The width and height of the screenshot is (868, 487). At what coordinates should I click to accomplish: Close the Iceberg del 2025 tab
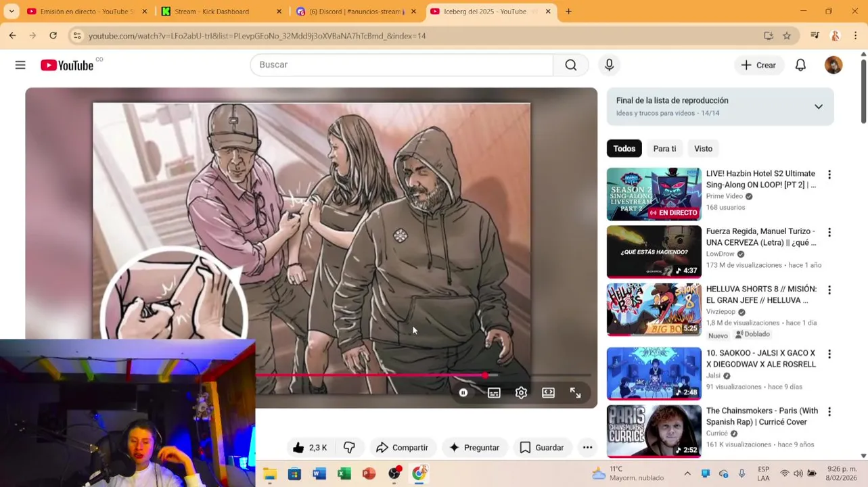548,11
